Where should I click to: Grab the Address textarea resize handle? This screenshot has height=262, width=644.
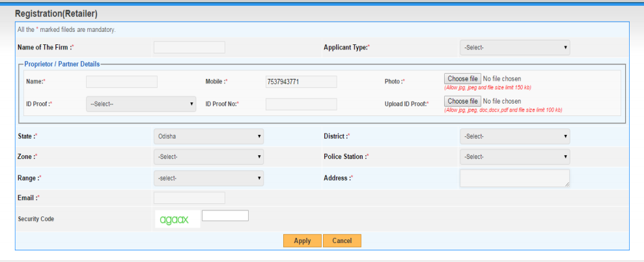[x=567, y=185]
